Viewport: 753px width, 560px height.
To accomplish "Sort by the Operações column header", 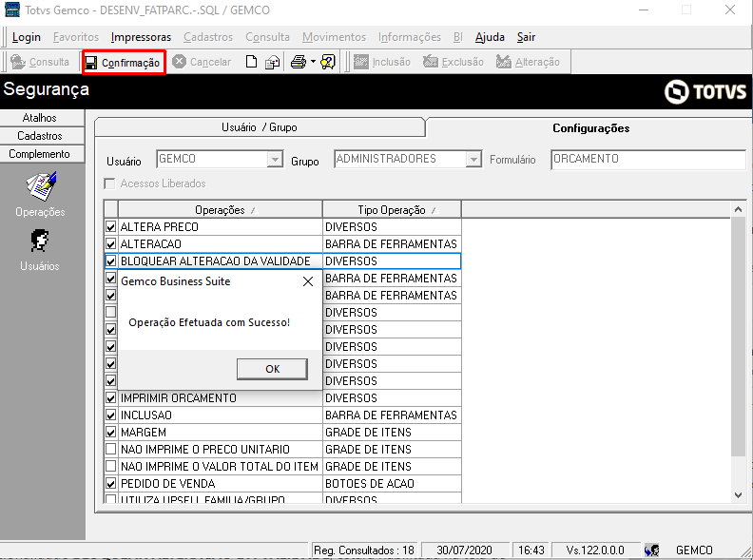I will [220, 210].
